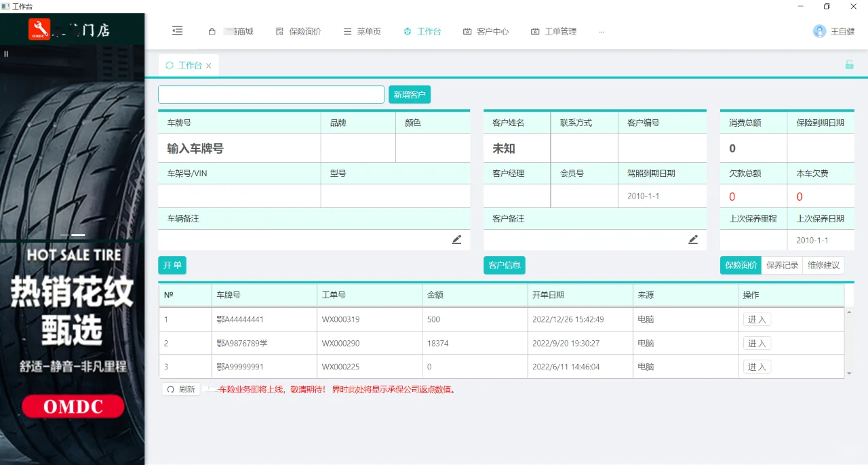Edit the 客户备注 with the pencil icon
Viewport: 868px width, 465px height.
pyautogui.click(x=693, y=239)
